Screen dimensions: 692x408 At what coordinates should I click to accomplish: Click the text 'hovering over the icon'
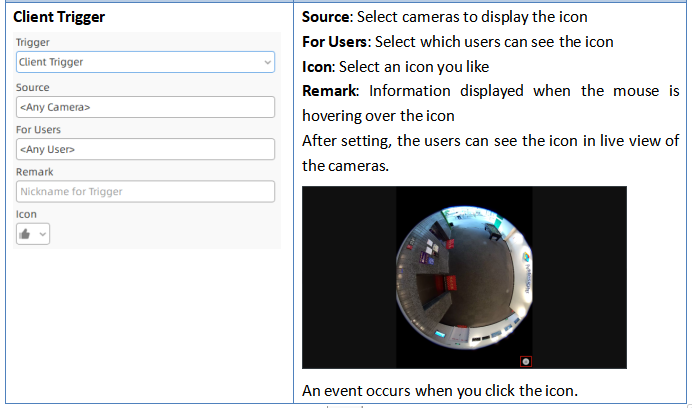[x=378, y=116]
